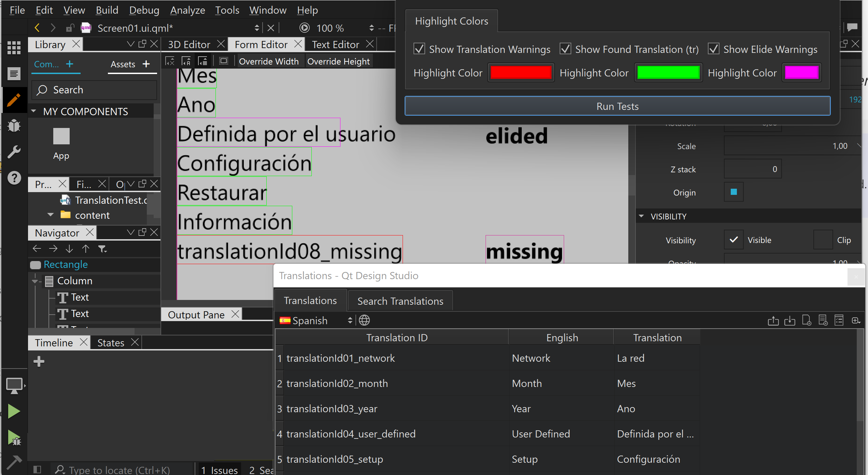Switch to Search Translations tab
The height and width of the screenshot is (475, 868).
(x=400, y=301)
